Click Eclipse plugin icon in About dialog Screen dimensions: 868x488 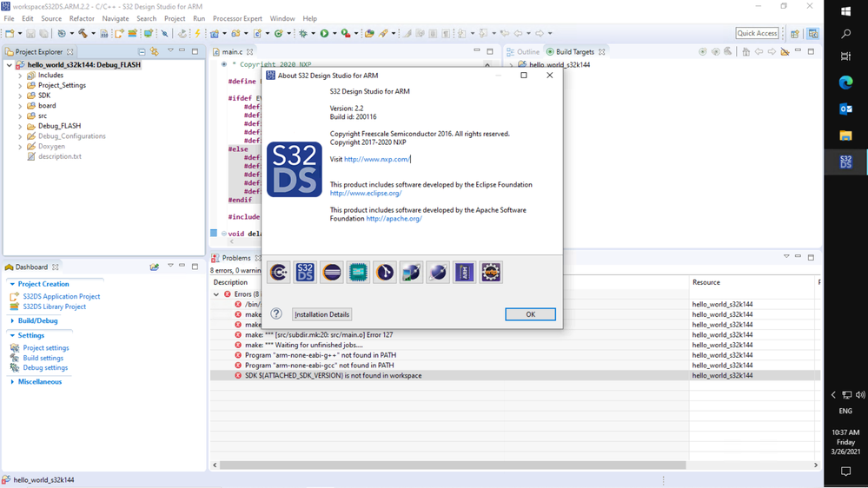(x=332, y=272)
